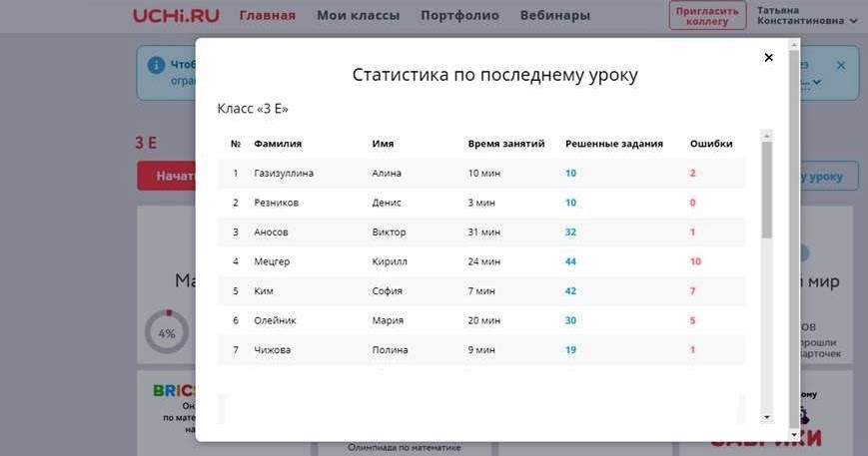Click time value 24 мин

pyautogui.click(x=483, y=261)
